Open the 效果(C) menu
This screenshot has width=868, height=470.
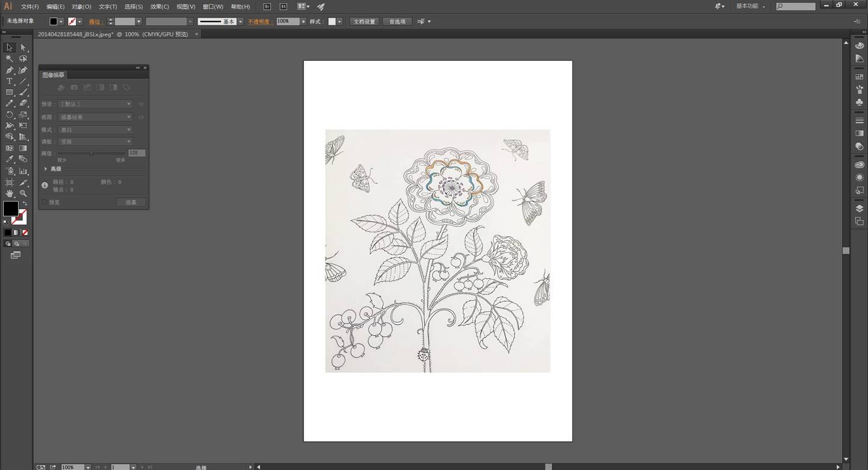[160, 7]
